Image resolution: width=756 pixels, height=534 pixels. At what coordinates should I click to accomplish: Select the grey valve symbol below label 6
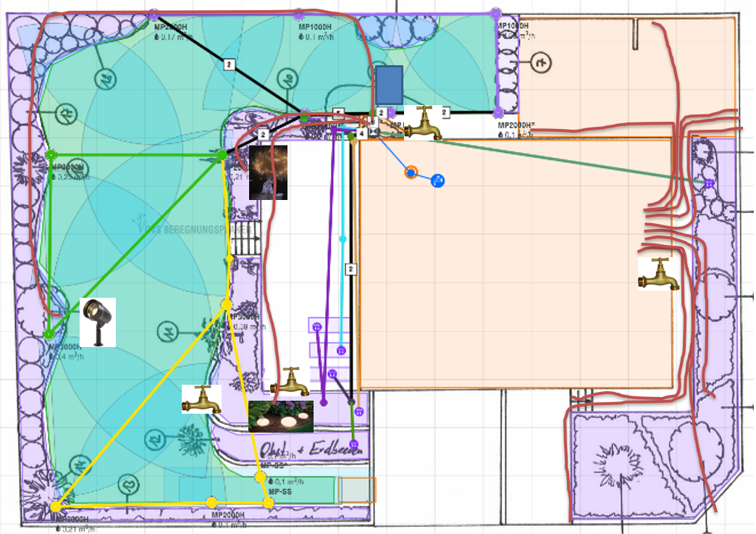[374, 132]
